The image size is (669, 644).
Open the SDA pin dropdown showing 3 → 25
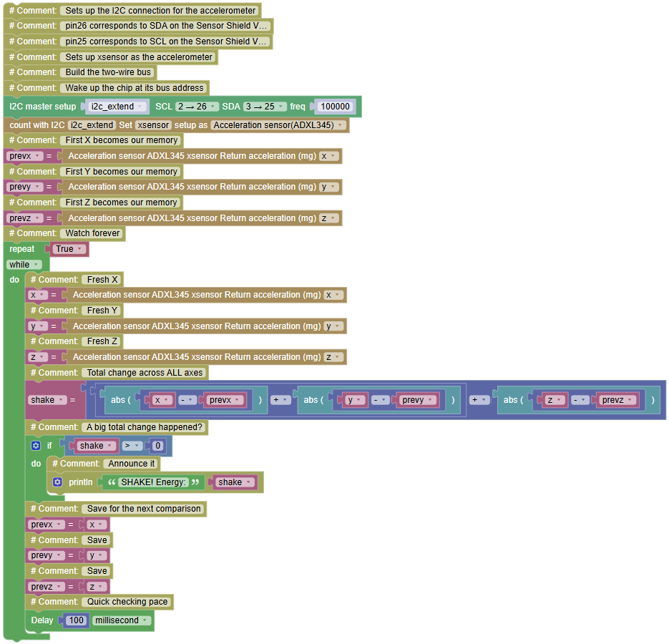pos(265,107)
